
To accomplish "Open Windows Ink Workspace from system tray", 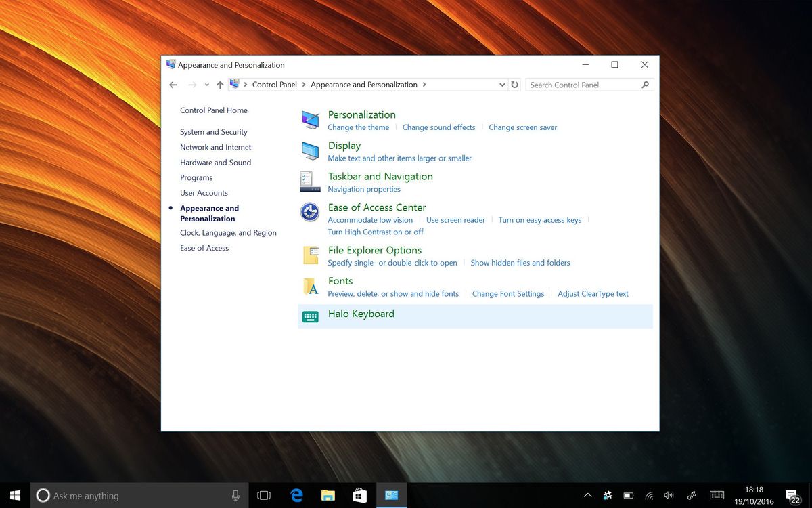I will [x=692, y=495].
